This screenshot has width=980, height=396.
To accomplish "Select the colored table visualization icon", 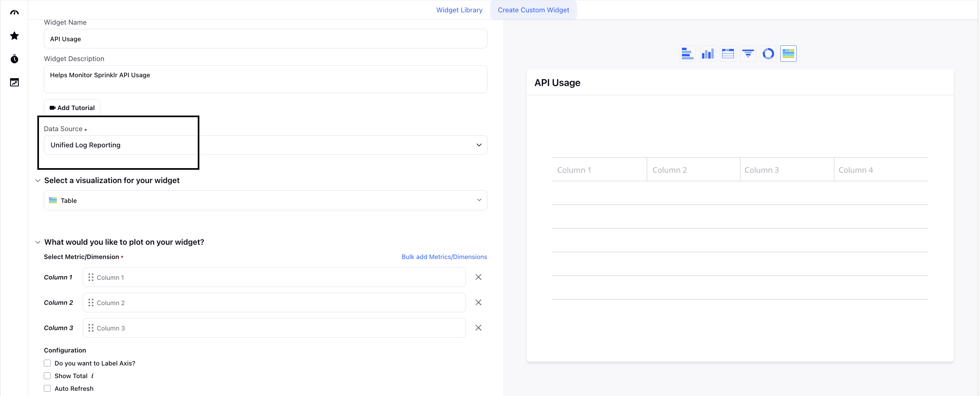I will pyautogui.click(x=788, y=54).
